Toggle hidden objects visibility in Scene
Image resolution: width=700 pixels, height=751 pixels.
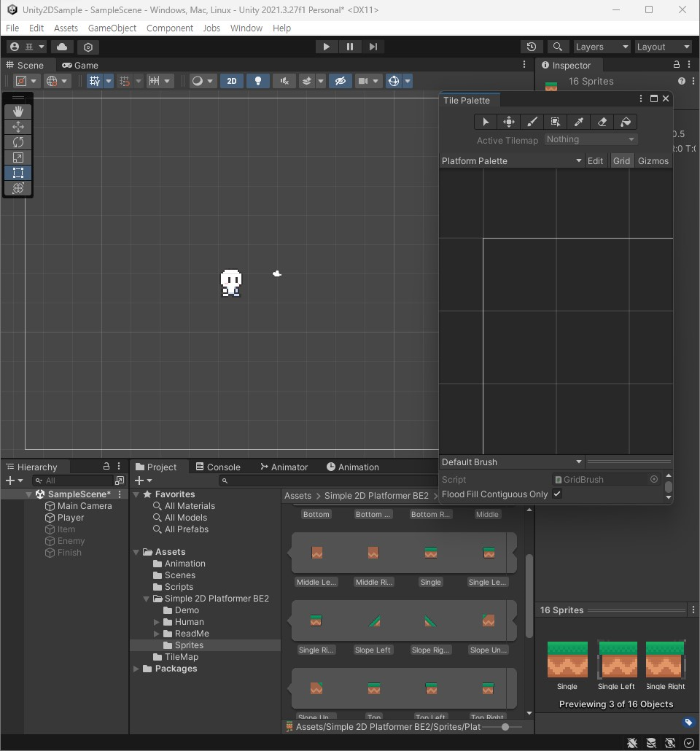tap(341, 81)
